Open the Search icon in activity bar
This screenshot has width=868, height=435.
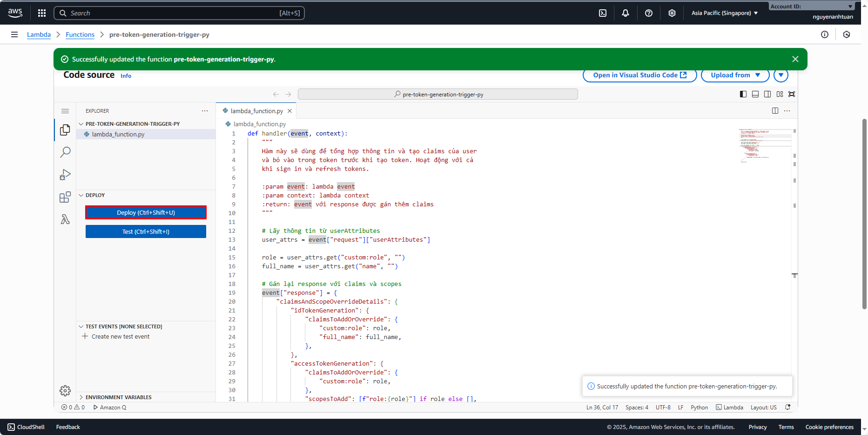65,152
